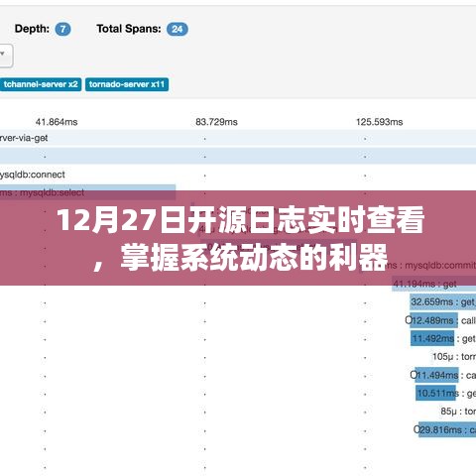Click the 29.816ms call span bar
476x476 pixels.
447,429
